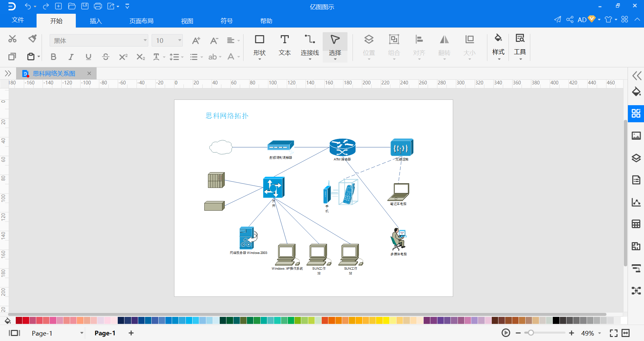Expand bullet list dropdown
This screenshot has height=341, width=644.
click(x=202, y=57)
